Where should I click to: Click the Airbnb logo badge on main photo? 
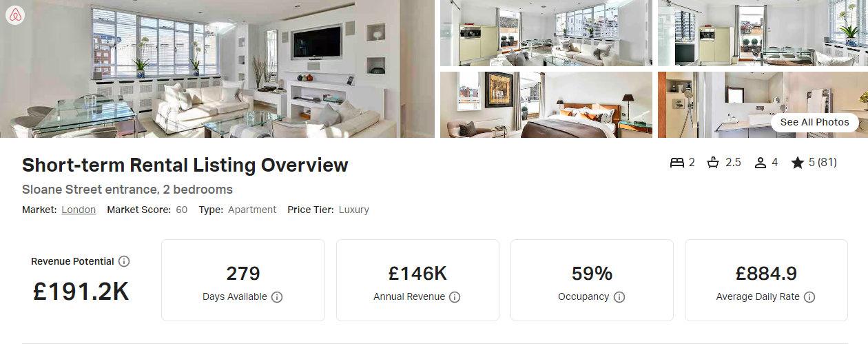coord(15,14)
